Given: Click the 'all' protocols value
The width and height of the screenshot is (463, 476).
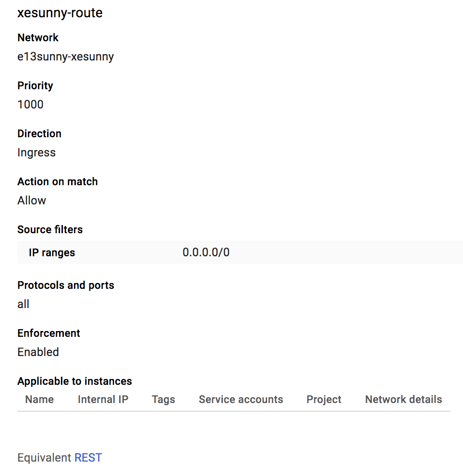Looking at the screenshot, I should pos(23,304).
